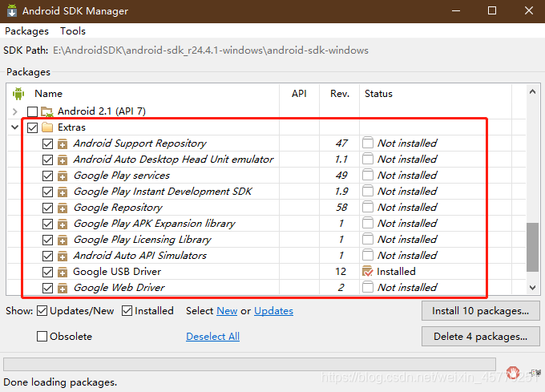Click the Installed status icon for Google USB Driver
The width and height of the screenshot is (545, 392).
[x=367, y=271]
